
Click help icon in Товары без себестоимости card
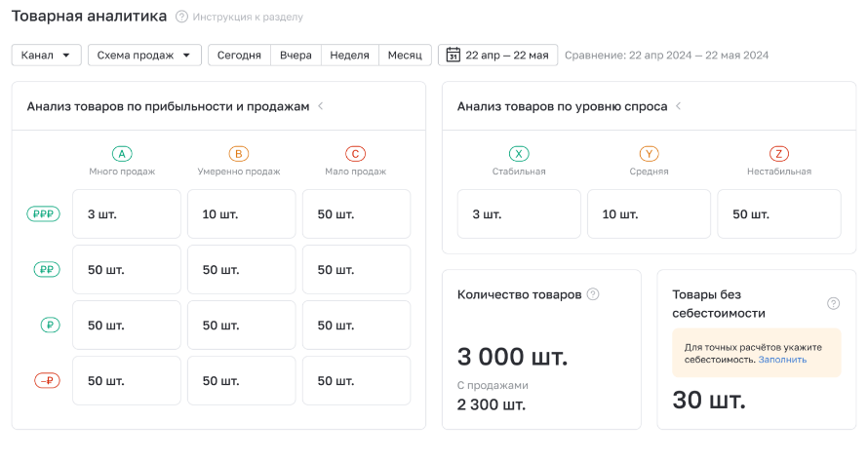[833, 303]
